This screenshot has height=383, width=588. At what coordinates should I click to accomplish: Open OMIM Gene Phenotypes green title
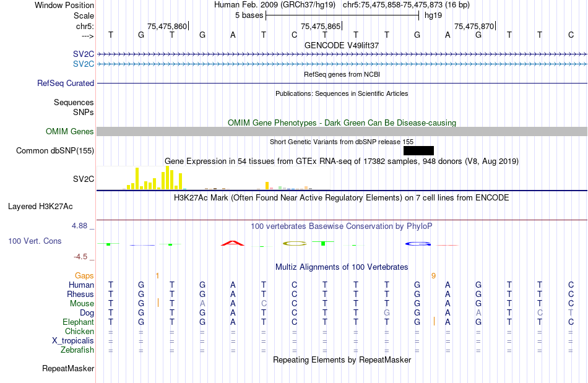point(342,123)
